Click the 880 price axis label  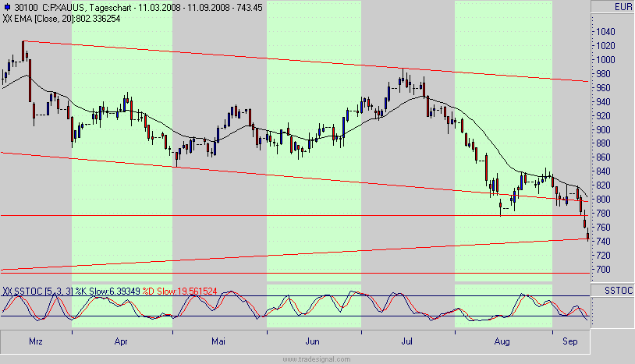pyautogui.click(x=603, y=143)
